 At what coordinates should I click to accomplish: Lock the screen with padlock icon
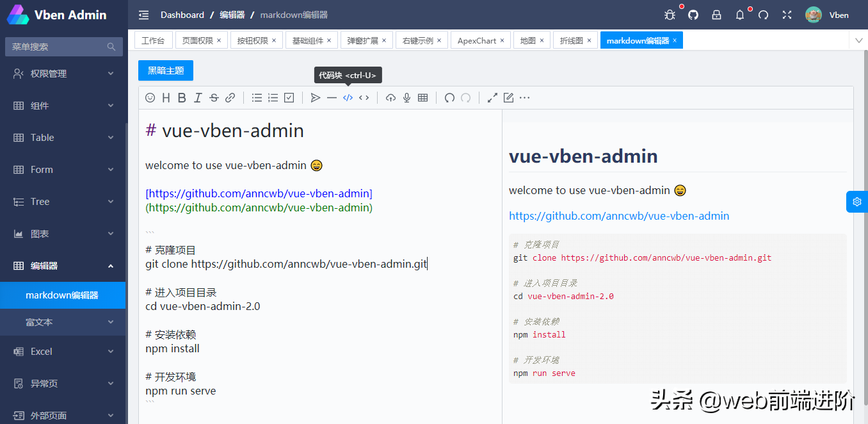[x=716, y=15]
